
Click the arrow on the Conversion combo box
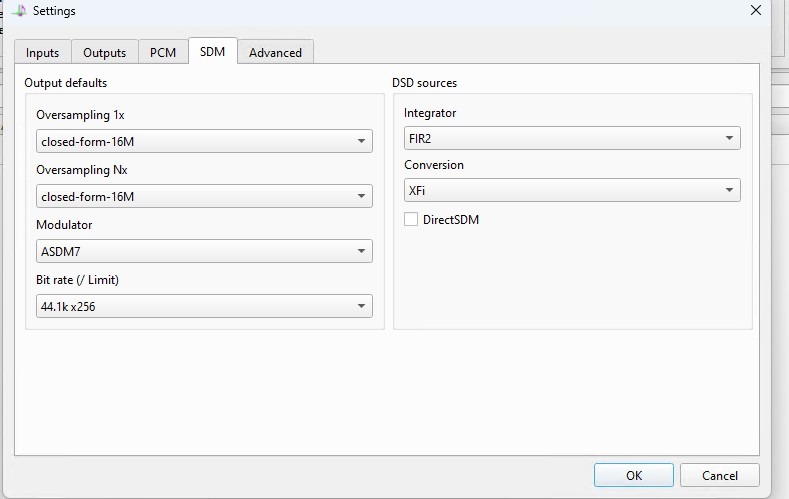tap(729, 190)
